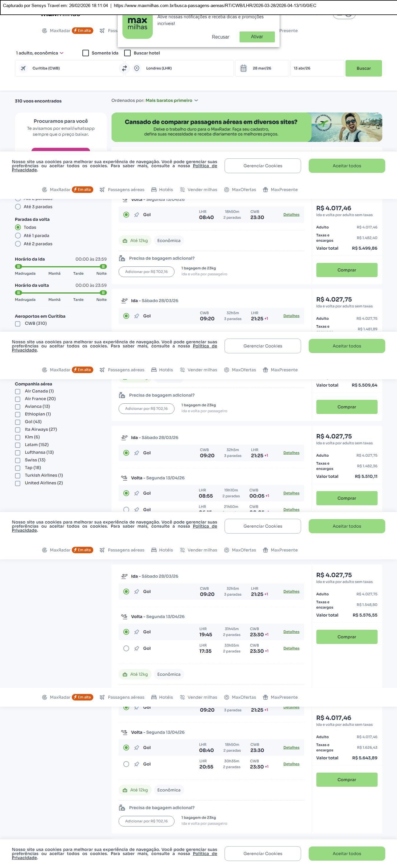Click the MaxRadar radar icon in the top navigation

tap(44, 31)
